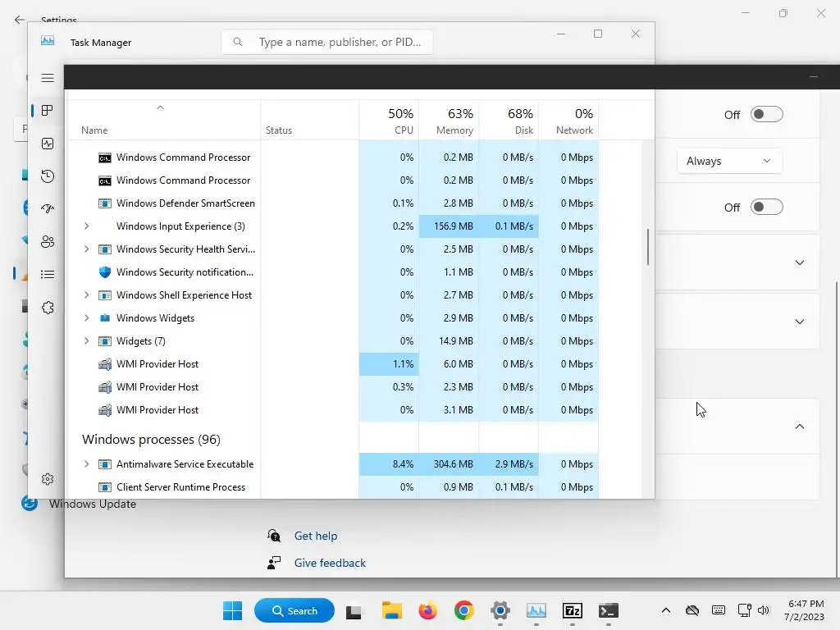Toggle the Off switch below Always dropdown
The width and height of the screenshot is (840, 630).
coord(767,207)
